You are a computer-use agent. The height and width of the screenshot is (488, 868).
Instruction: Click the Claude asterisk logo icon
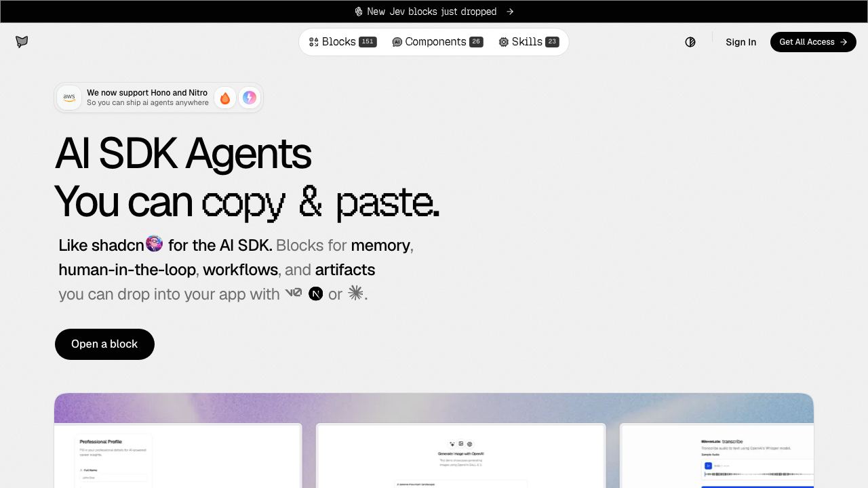tap(356, 293)
